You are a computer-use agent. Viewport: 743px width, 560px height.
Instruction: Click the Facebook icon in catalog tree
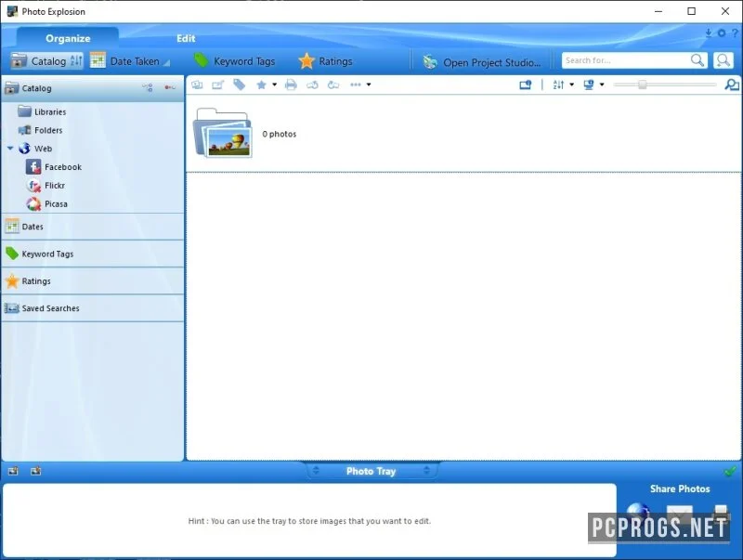tap(33, 167)
